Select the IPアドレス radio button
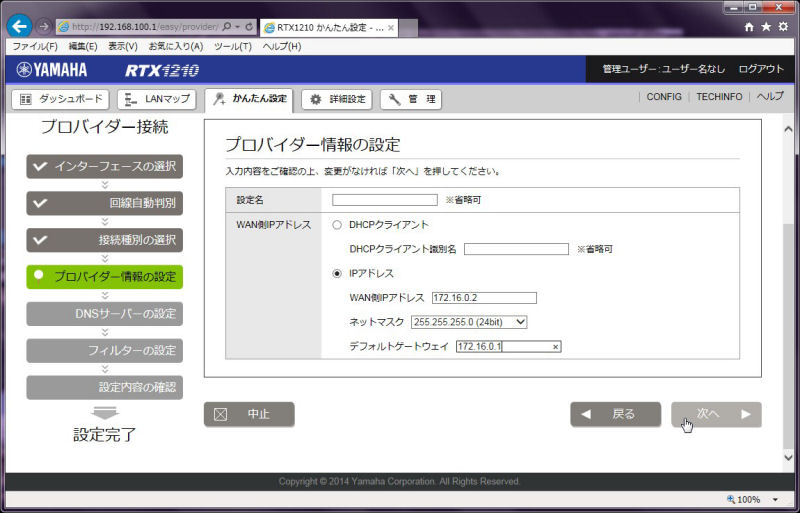The width and height of the screenshot is (800, 513). pos(337,274)
